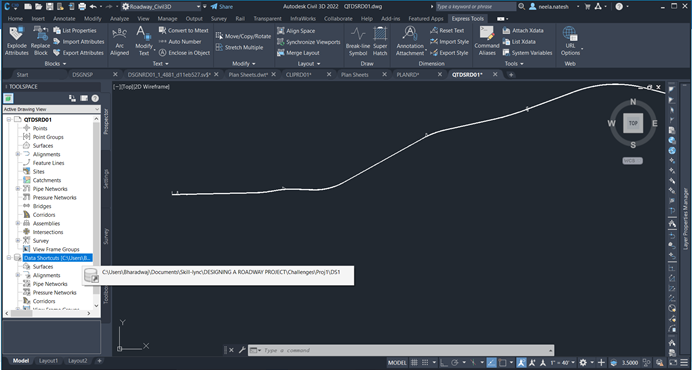This screenshot has width=692, height=370.
Task: Click the TOP face of the ViewCube
Action: [633, 123]
